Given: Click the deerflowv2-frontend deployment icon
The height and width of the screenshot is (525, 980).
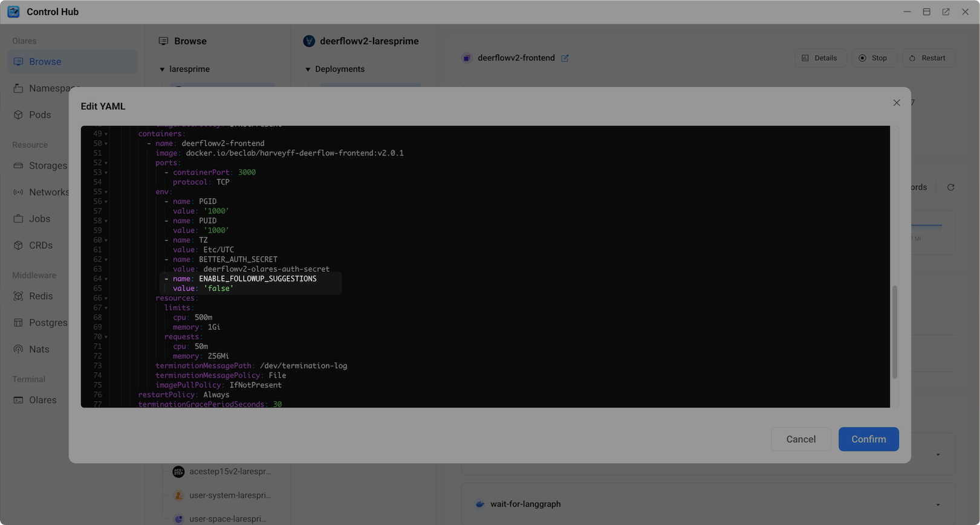Looking at the screenshot, I should (467, 58).
